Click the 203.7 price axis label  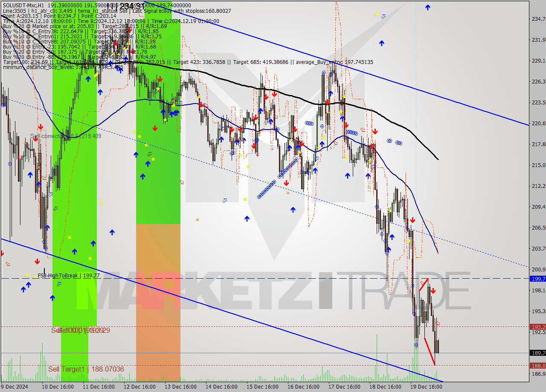point(538,249)
